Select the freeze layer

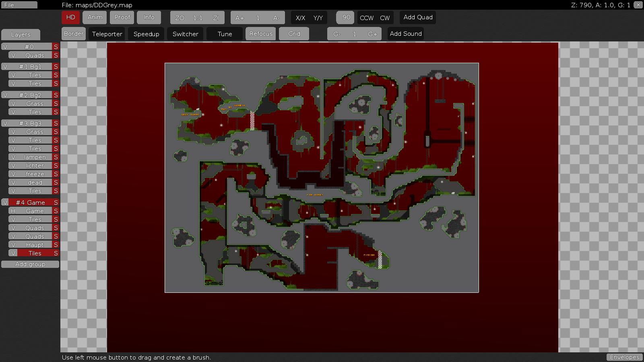[35, 174]
